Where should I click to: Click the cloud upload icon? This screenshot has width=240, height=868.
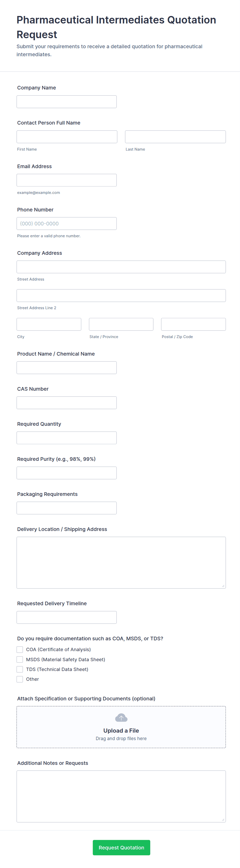[121, 718]
